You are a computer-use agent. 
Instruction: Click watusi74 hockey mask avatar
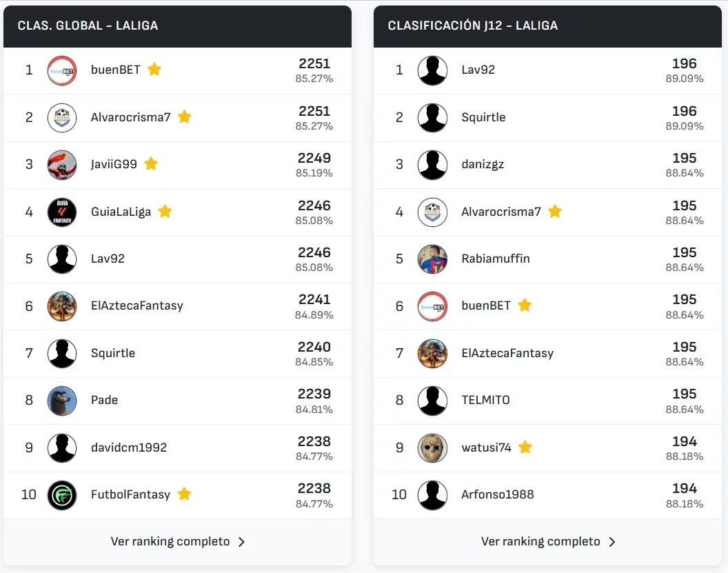tap(432, 448)
